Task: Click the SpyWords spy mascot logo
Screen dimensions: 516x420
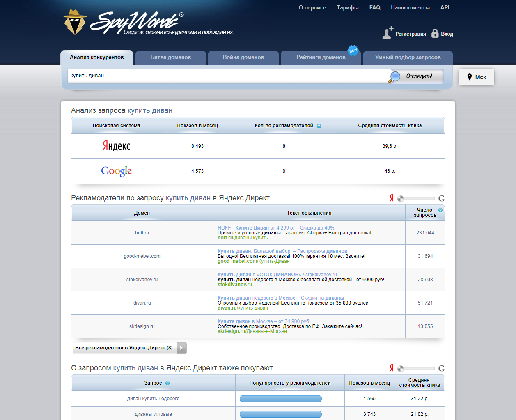Action: click(75, 22)
